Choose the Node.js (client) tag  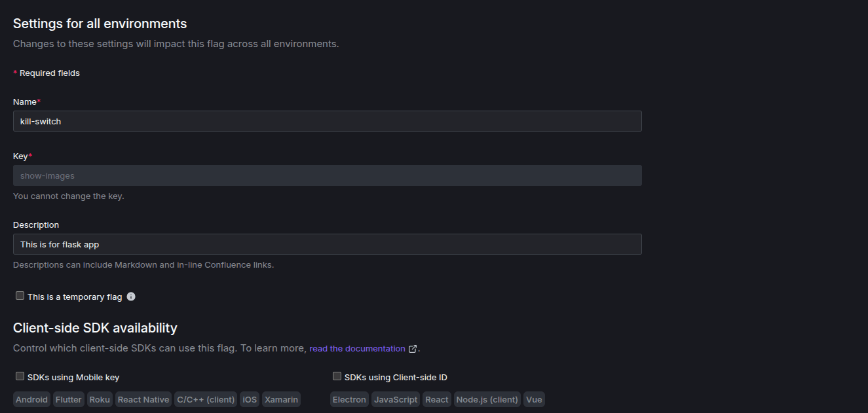point(487,399)
